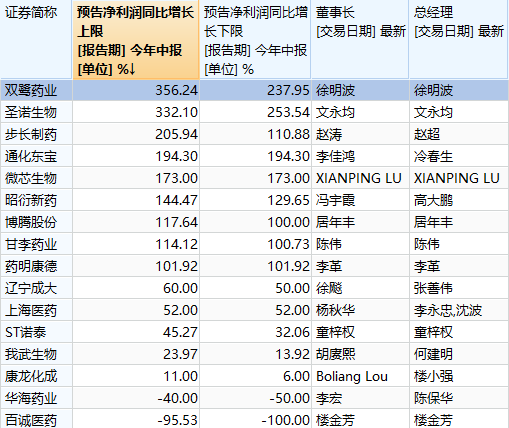509x428 pixels.
Task: Click 微芯生物 chairman cell XIANPING LU
Action: tap(359, 178)
